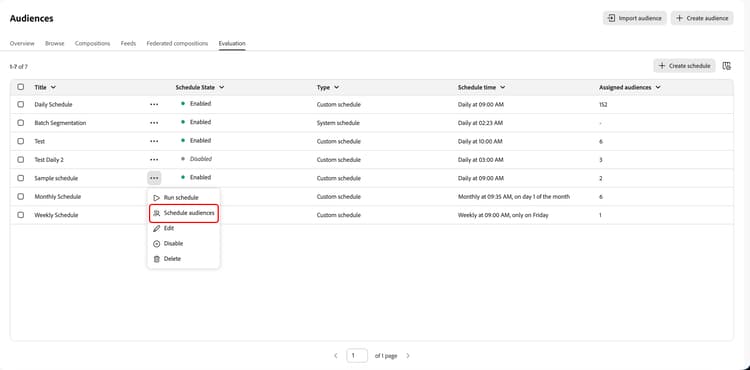Open the Import audience button
The width and height of the screenshot is (750, 370).
click(x=634, y=18)
